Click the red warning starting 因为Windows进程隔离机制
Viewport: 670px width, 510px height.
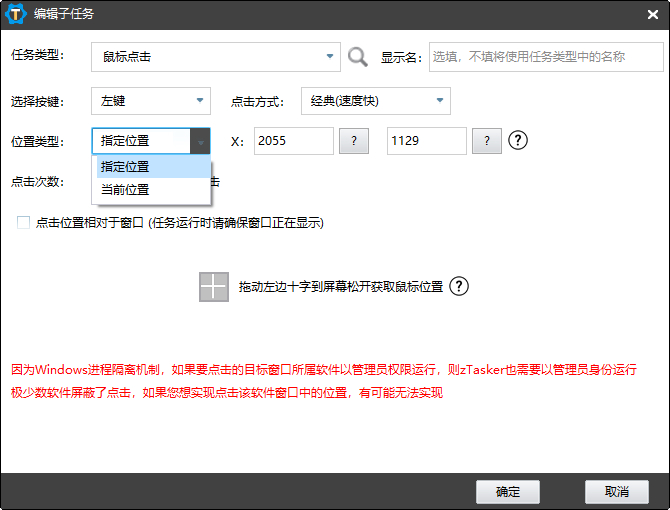[x=324, y=370]
